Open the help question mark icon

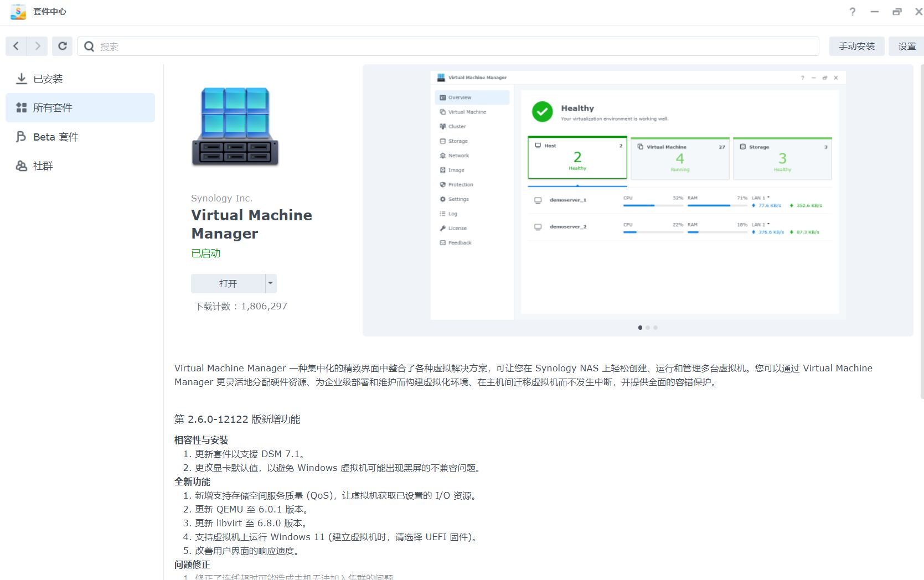coord(852,12)
